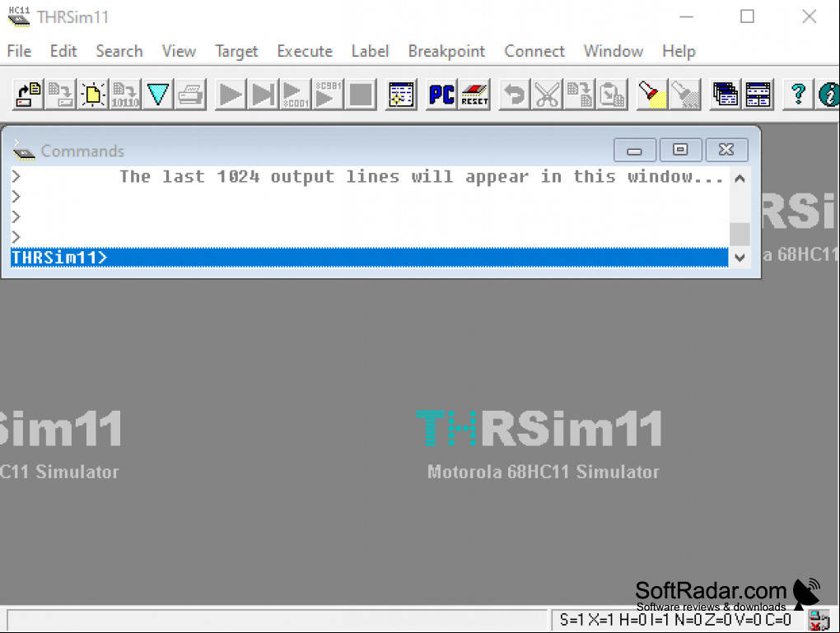This screenshot has height=633, width=840.
Task: Click the blue PC program counter icon
Action: (x=441, y=95)
